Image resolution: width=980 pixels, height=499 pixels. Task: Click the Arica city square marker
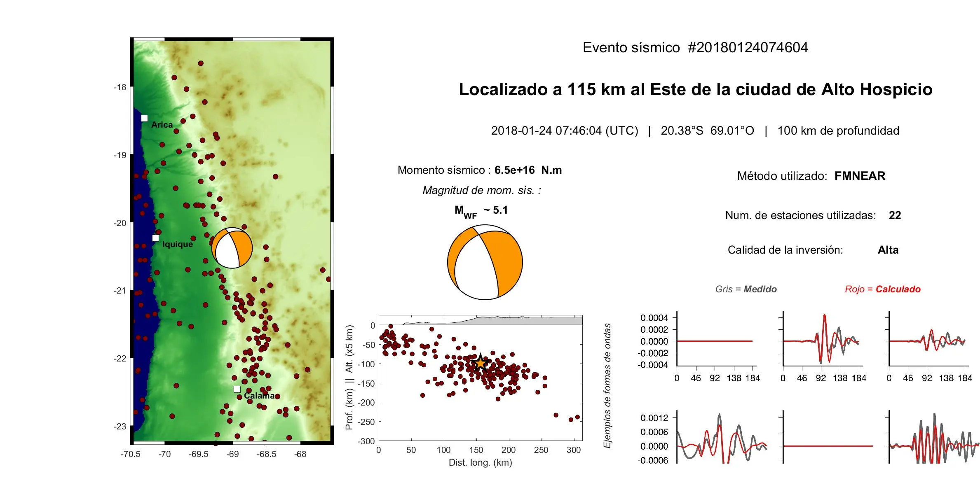(144, 118)
